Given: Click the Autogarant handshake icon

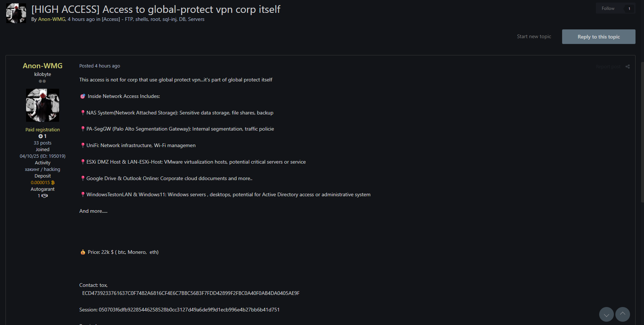Looking at the screenshot, I should [44, 196].
